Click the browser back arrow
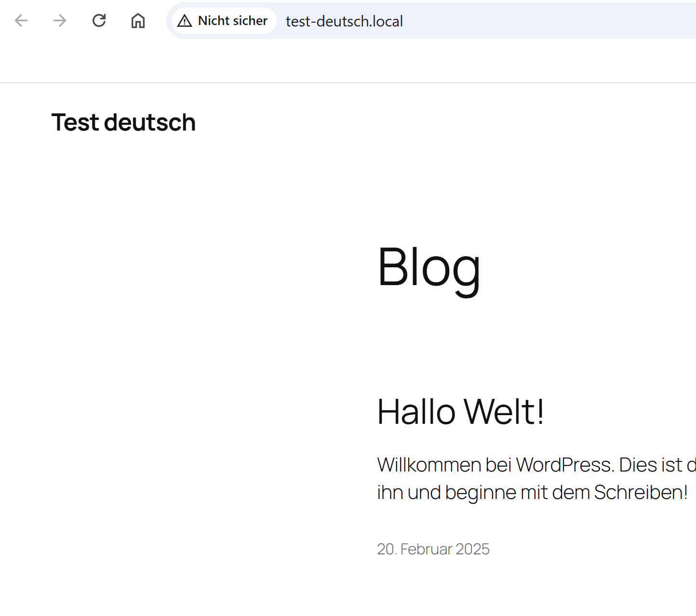 pos(21,21)
